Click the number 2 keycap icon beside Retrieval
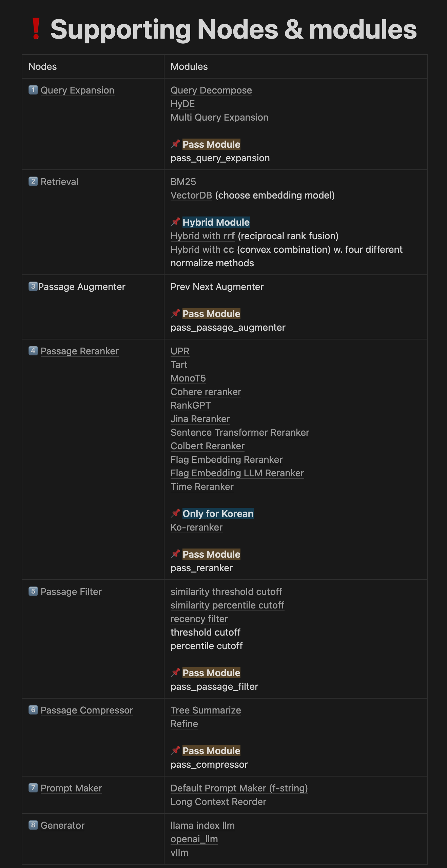 point(33,181)
